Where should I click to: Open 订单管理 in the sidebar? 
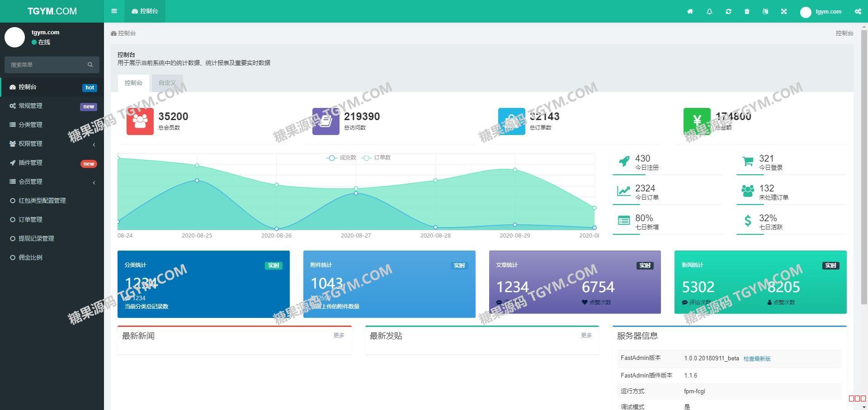pos(52,219)
